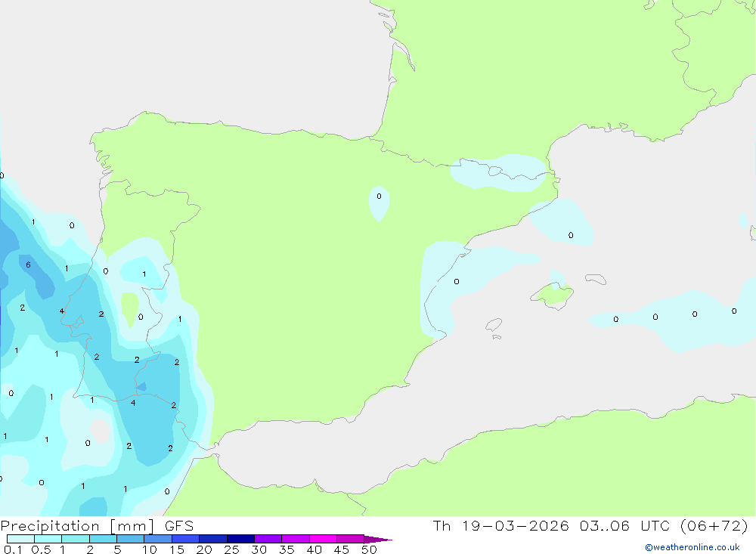
Task: Click the '0' value inside central Spain patch
Action: [x=379, y=197]
